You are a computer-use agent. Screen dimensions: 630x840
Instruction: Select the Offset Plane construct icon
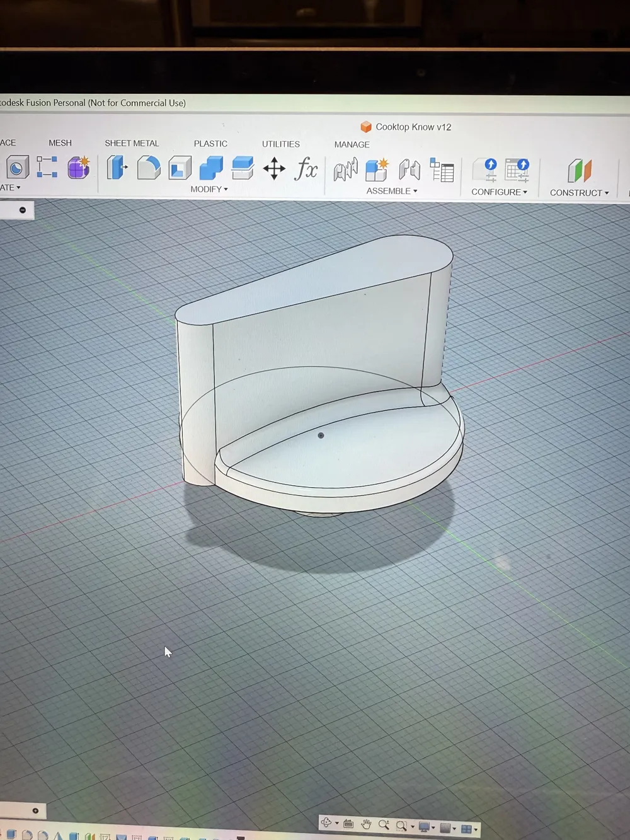pos(579,171)
